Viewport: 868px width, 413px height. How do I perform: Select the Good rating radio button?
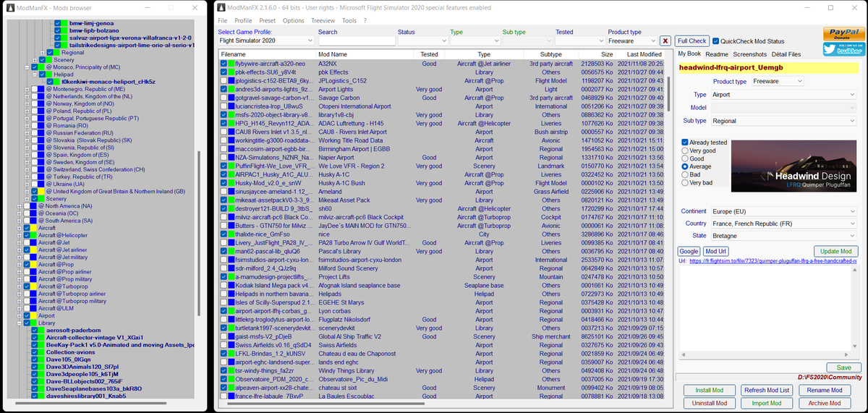686,158
